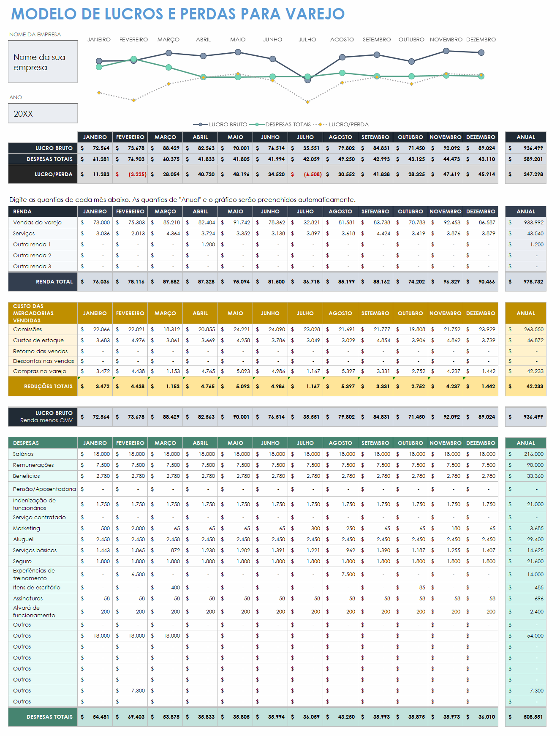Click the July loss value (6.508)
This screenshot has width=560, height=736.
(305, 174)
